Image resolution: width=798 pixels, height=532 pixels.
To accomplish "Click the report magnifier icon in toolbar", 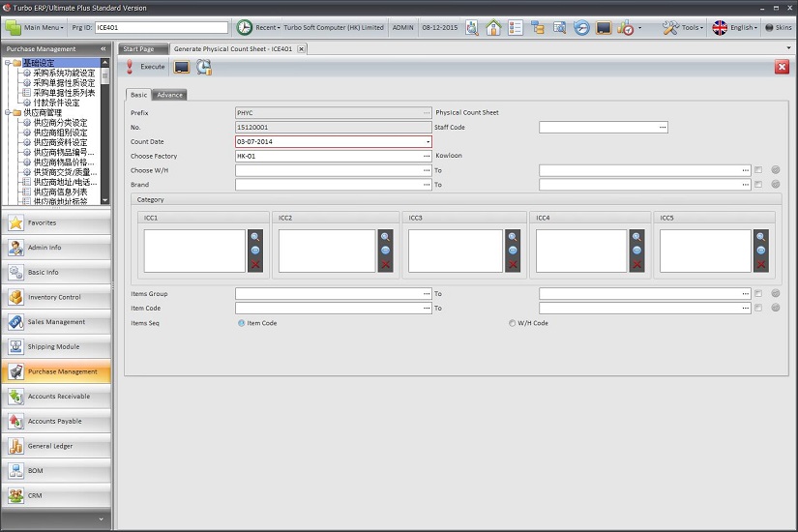I will click(472, 27).
